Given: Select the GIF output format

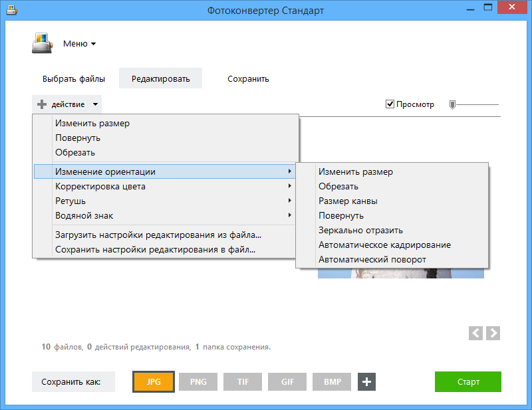Looking at the screenshot, I should pos(287,382).
